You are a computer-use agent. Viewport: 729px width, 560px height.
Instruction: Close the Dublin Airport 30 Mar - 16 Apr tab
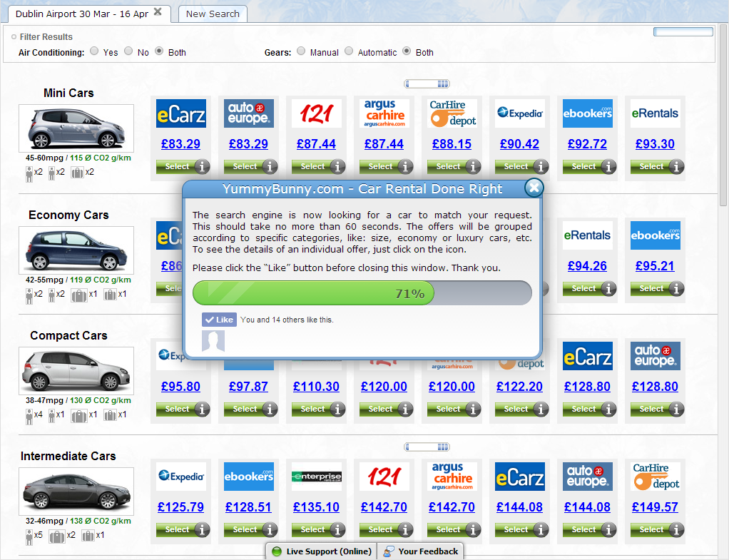(158, 11)
